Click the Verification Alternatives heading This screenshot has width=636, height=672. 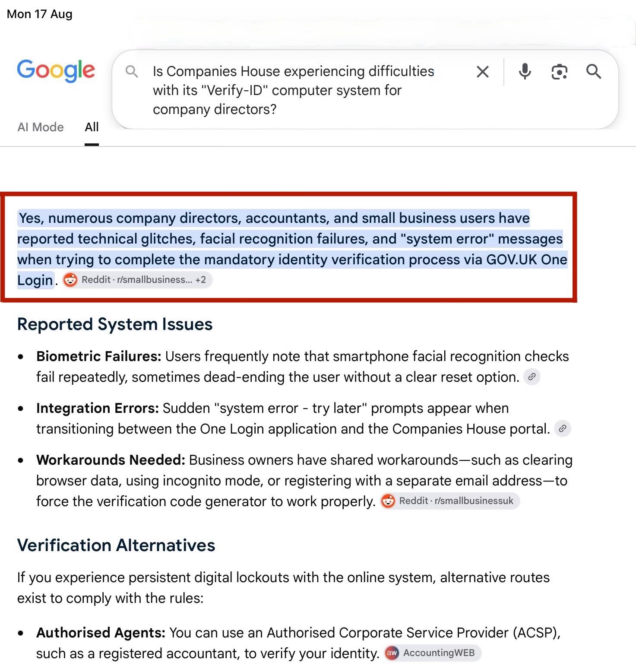tap(116, 545)
